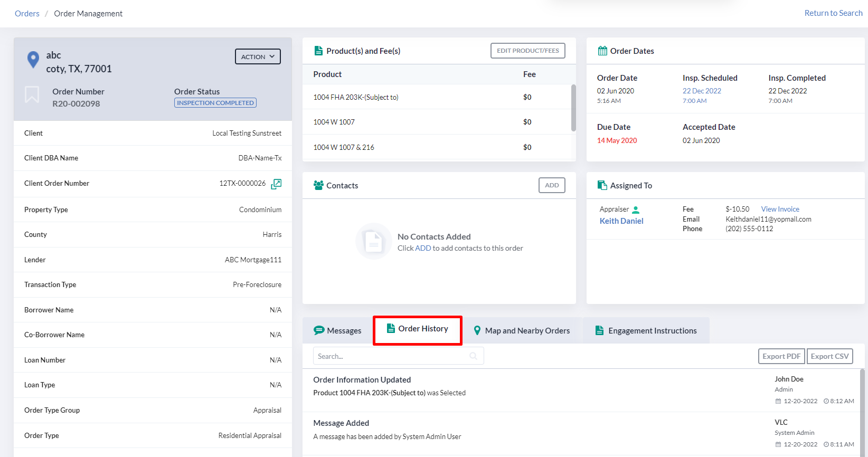Click clock icon beside 8:11 AM entry
Screen dimensions: 868x457
(x=826, y=444)
